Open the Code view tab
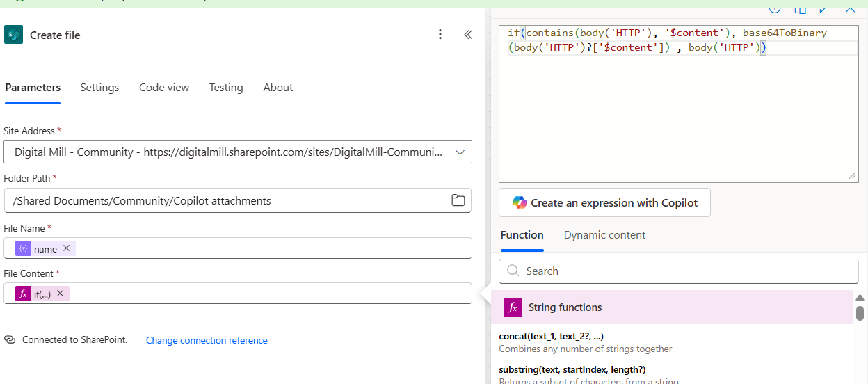The height and width of the screenshot is (384, 868). [x=164, y=88]
